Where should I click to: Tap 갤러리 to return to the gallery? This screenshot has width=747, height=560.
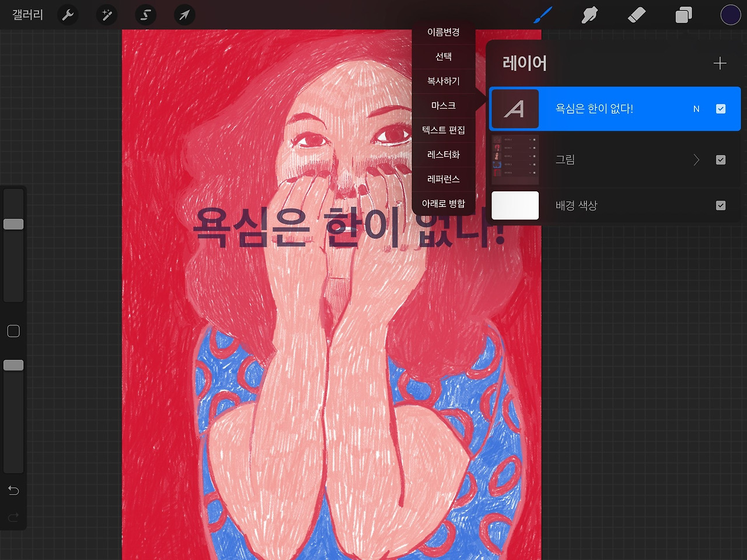pos(26,15)
